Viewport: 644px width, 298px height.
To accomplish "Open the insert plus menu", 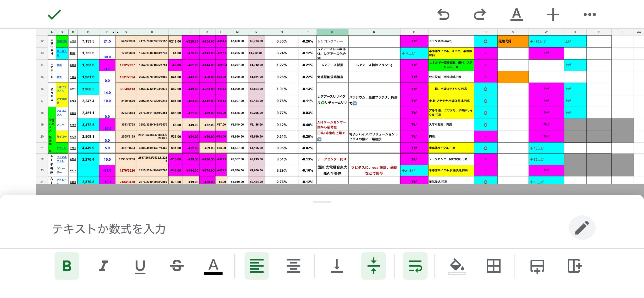I will (553, 15).
